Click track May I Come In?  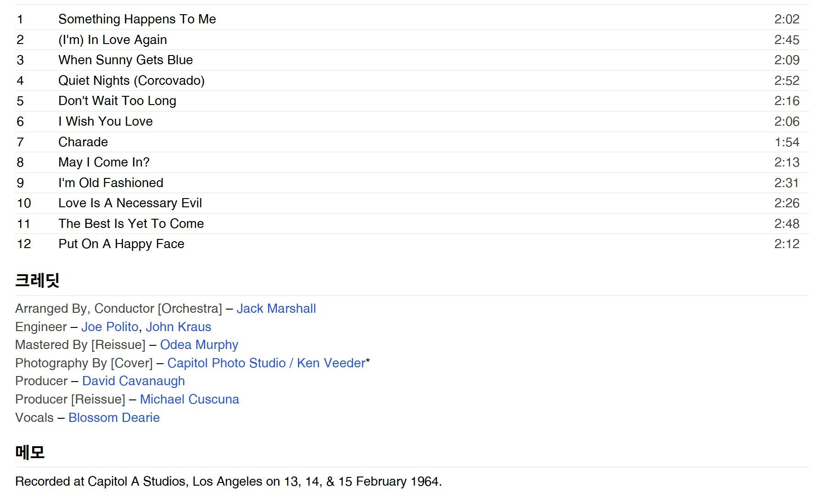pyautogui.click(x=104, y=162)
